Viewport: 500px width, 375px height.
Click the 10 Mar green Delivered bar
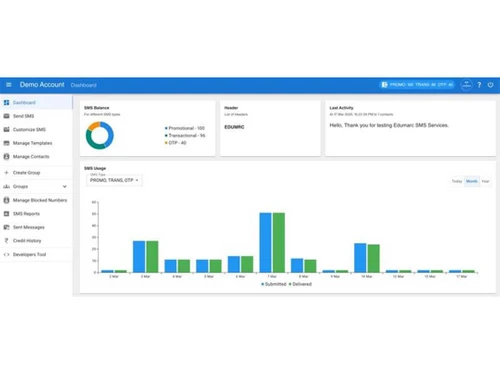pos(373,258)
